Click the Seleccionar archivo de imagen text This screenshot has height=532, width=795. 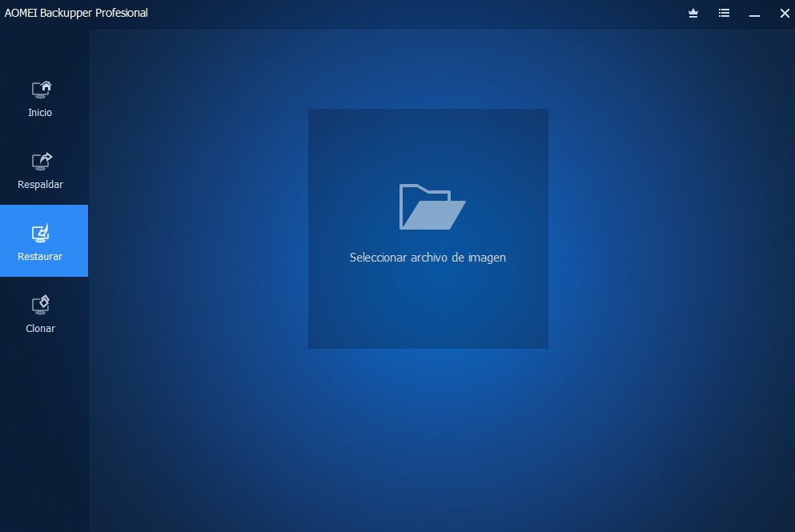tap(428, 258)
